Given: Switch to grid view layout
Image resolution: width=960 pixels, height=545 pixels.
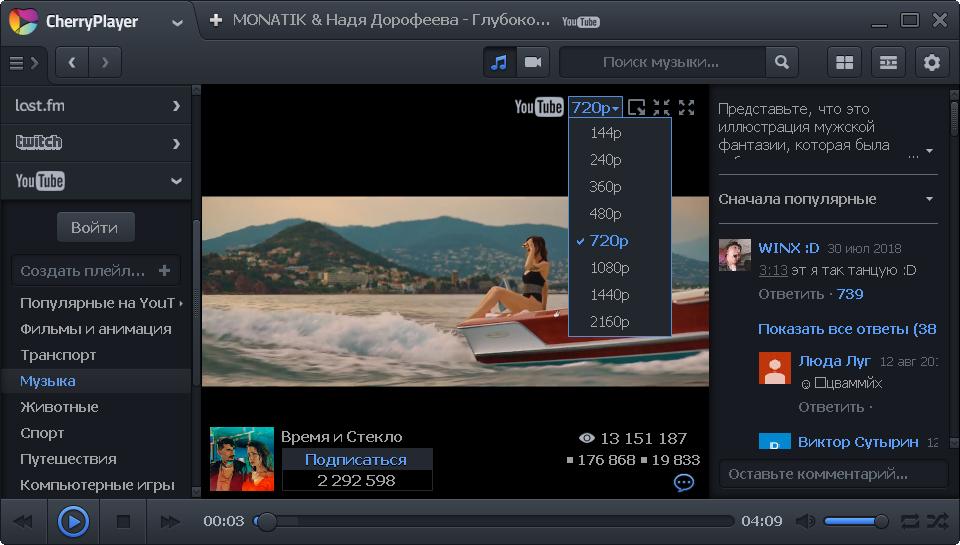Looking at the screenshot, I should click(x=845, y=62).
